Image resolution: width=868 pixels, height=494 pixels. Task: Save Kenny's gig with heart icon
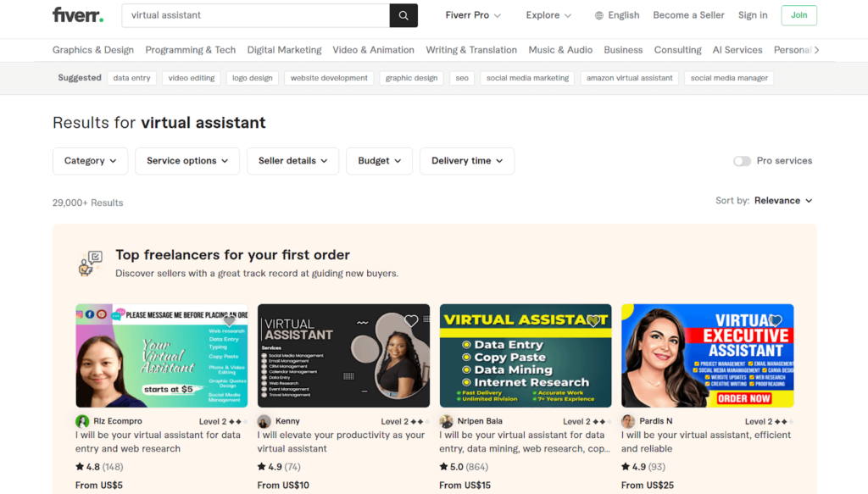coord(411,320)
